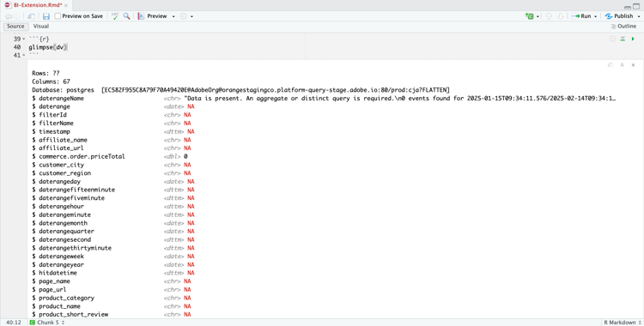Click the daterangefifteenminute output row
This screenshot has width=644, height=326.
pyautogui.click(x=113, y=190)
